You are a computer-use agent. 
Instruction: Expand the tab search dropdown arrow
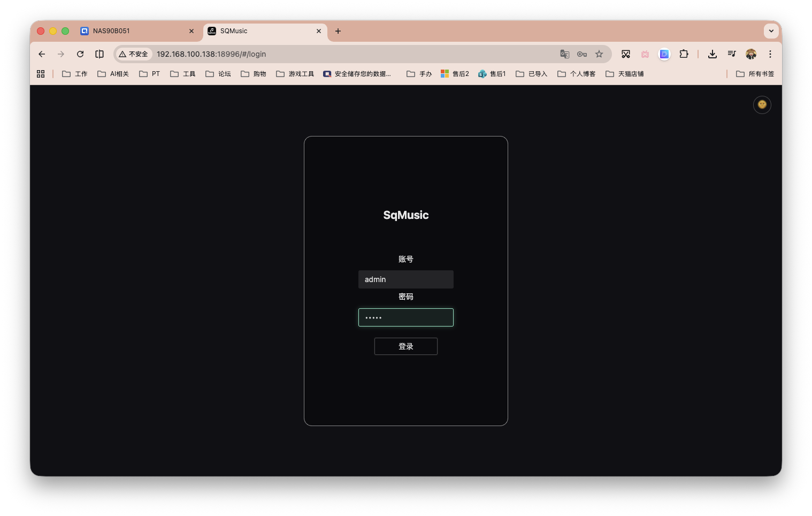point(771,31)
